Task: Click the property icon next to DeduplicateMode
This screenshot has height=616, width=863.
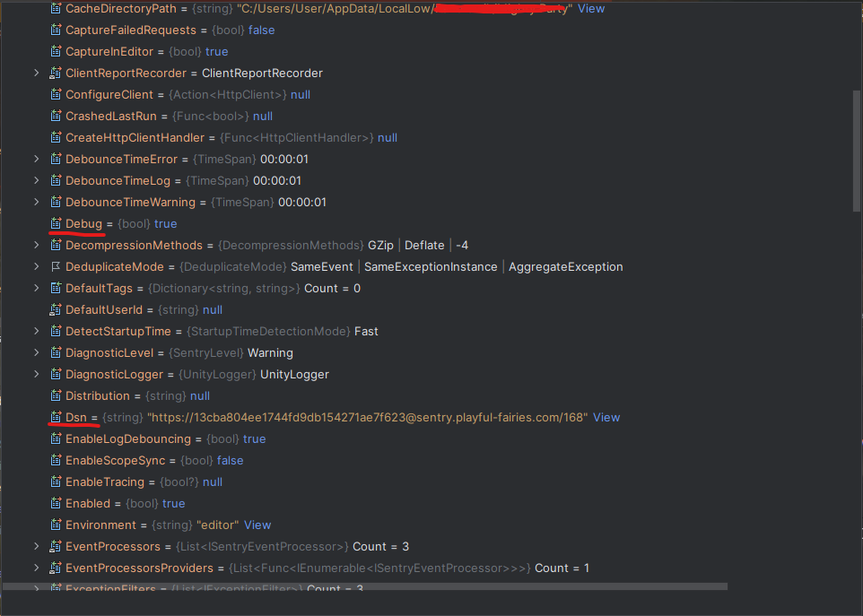Action: pyautogui.click(x=56, y=266)
